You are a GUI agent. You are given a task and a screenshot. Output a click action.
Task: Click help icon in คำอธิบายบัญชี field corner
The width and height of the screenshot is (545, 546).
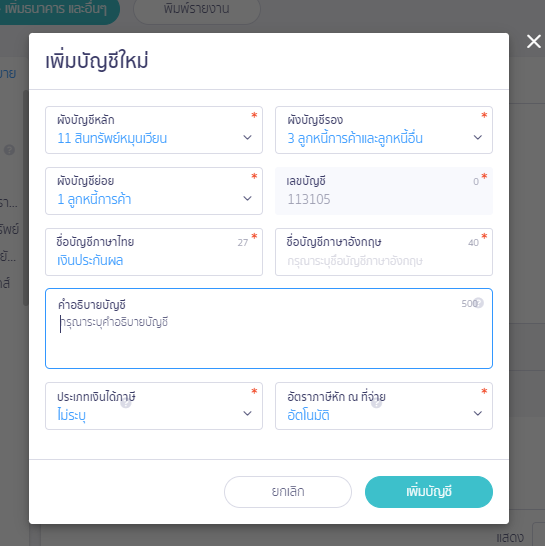[x=479, y=303]
